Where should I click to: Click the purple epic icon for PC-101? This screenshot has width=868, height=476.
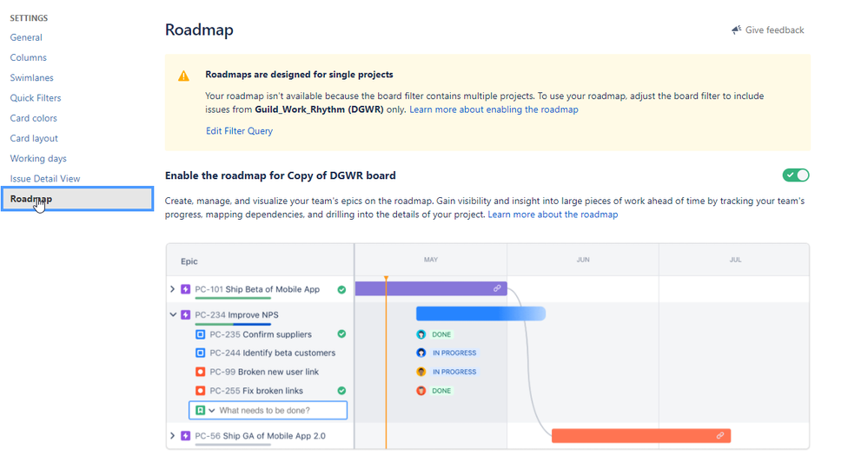point(186,289)
